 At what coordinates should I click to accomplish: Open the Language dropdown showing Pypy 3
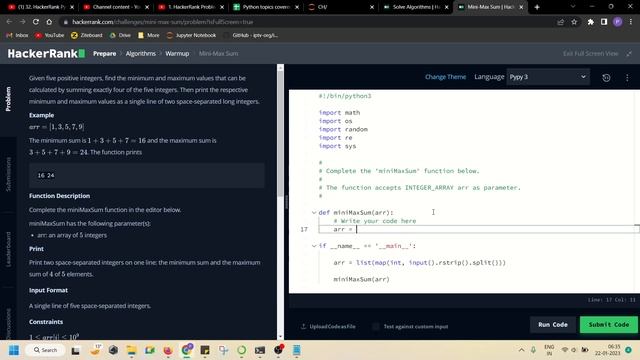click(x=548, y=77)
